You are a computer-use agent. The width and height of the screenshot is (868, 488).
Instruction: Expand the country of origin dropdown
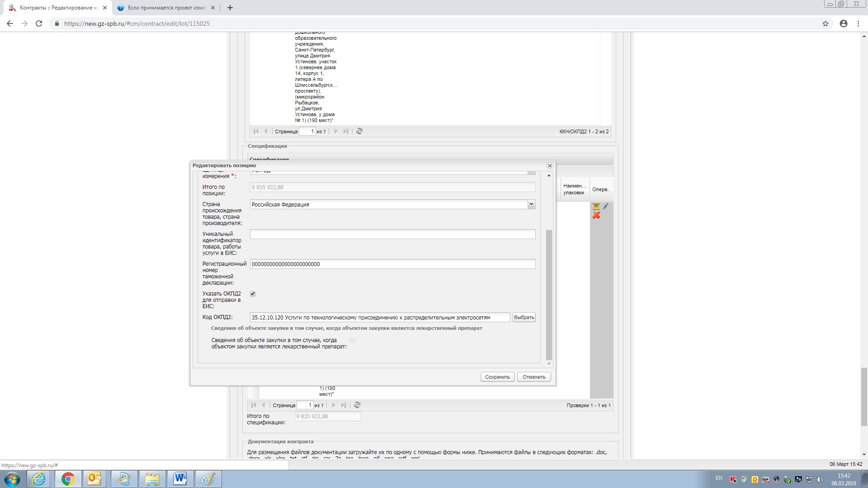pos(531,204)
